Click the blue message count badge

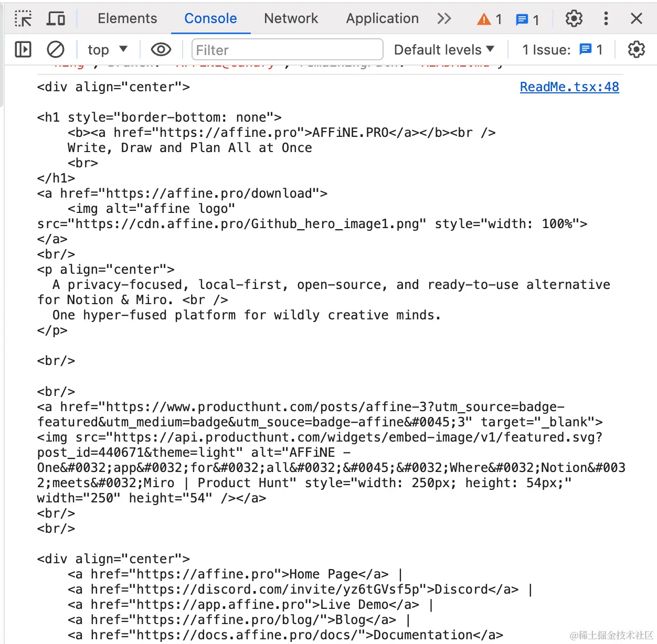(527, 19)
